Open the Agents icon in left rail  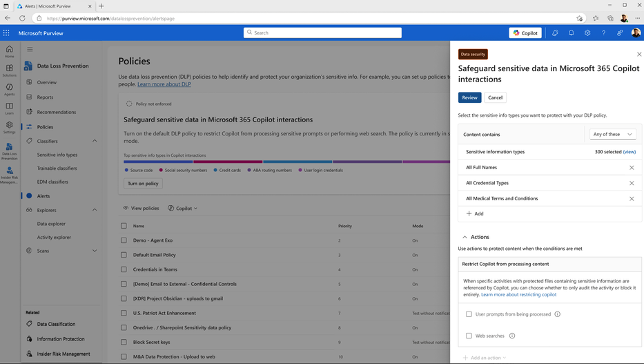point(10,88)
